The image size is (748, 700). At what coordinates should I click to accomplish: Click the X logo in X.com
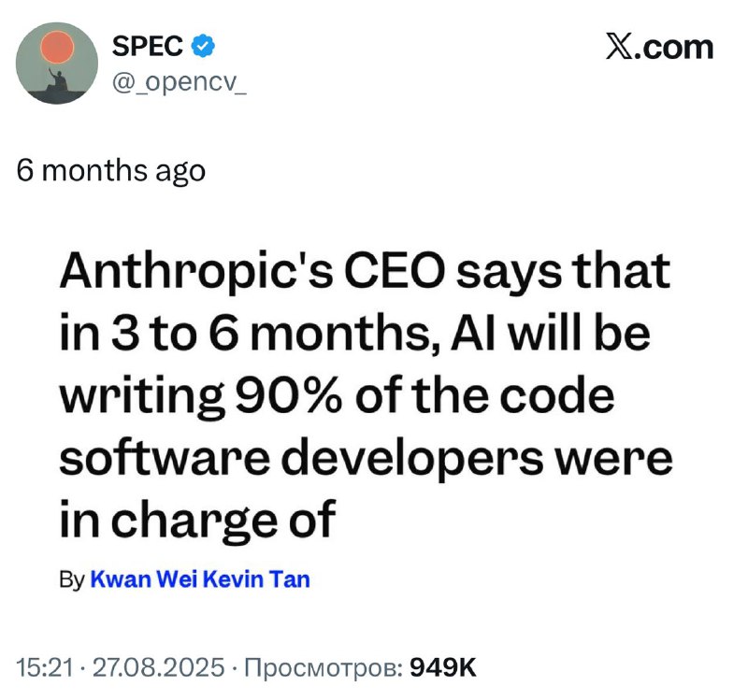(620, 47)
